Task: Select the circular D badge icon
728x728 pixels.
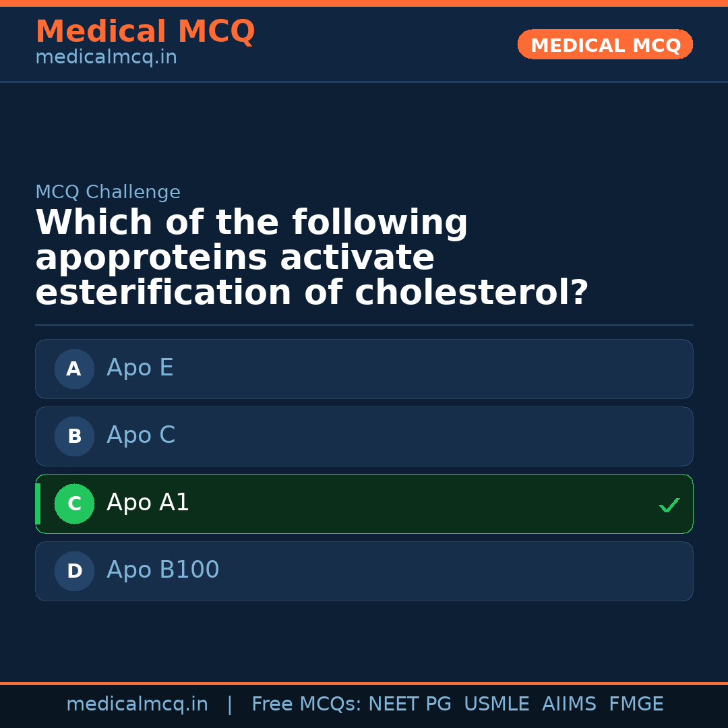Action: click(74, 571)
